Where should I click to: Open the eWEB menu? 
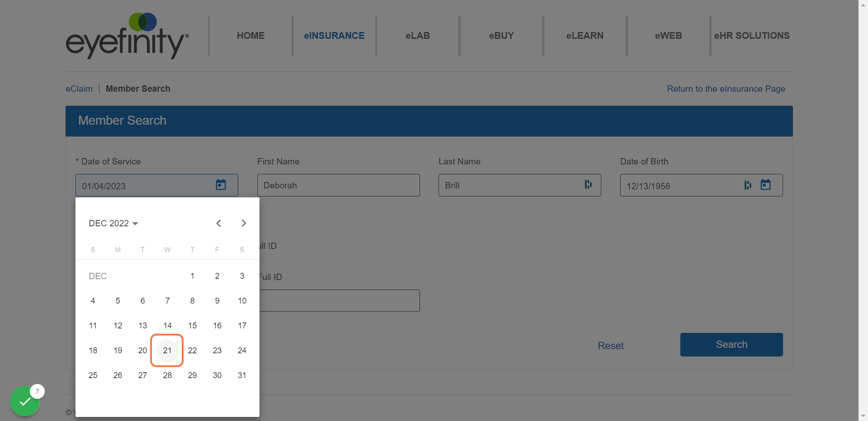[x=668, y=36]
